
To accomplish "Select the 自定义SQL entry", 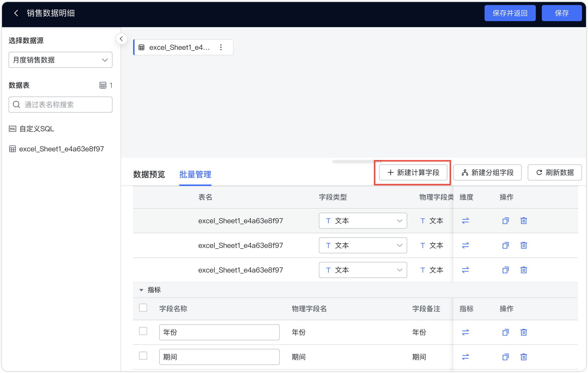I will tap(37, 129).
